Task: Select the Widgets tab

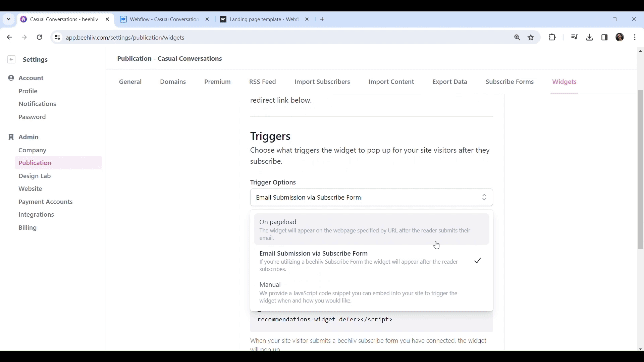Action: click(564, 82)
